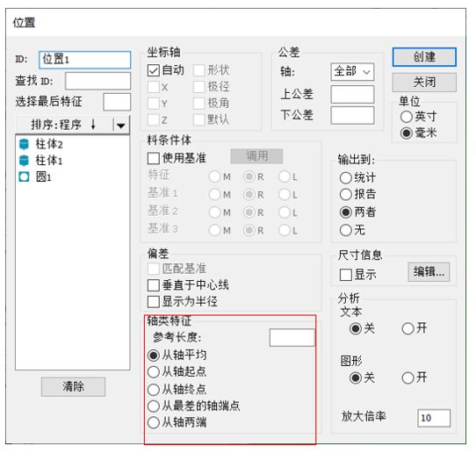Select 报告 output option
This screenshot has width=476, height=453.
pos(345,195)
